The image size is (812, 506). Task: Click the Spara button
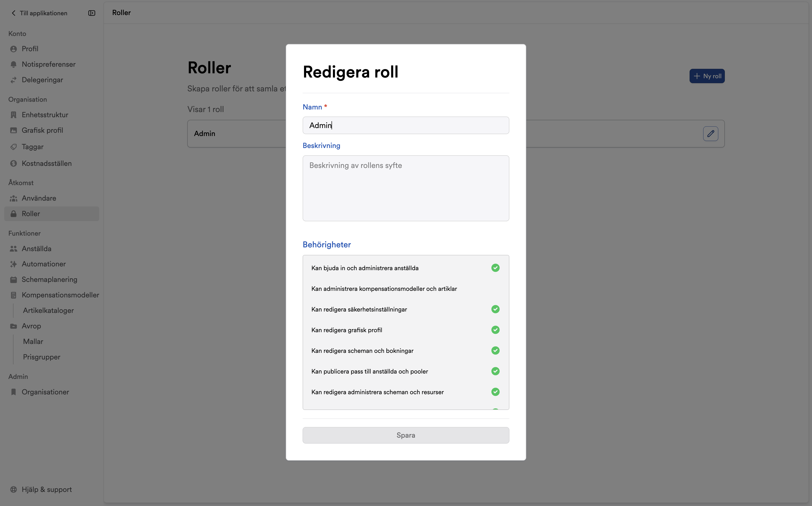[406, 435]
